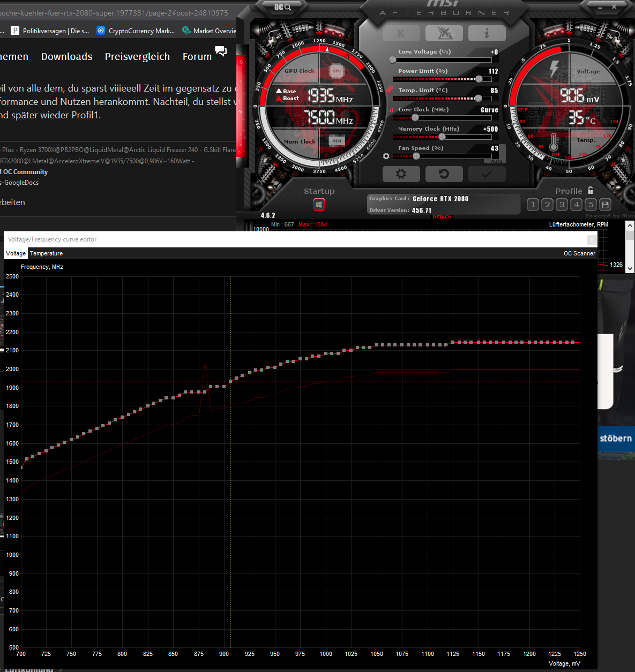This screenshot has width=635, height=672.
Task: Select profile slot 3
Action: click(562, 205)
